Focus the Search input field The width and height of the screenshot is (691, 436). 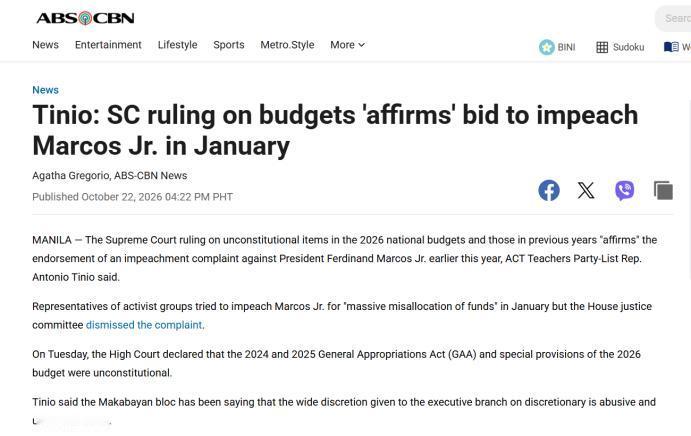pyautogui.click(x=673, y=19)
